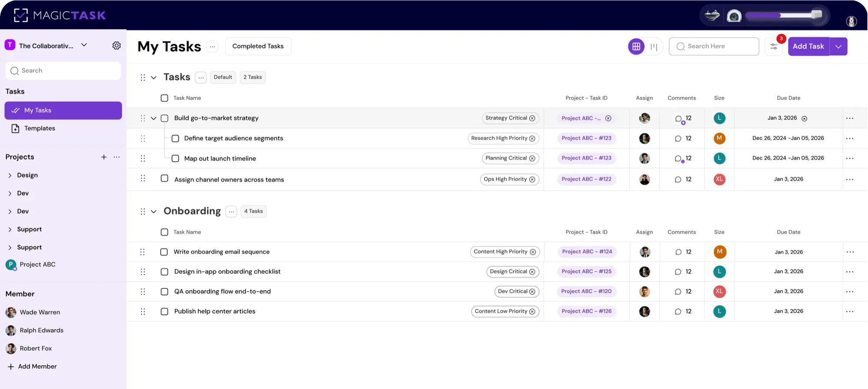
Task: Switch to the grid table view
Action: (x=636, y=46)
